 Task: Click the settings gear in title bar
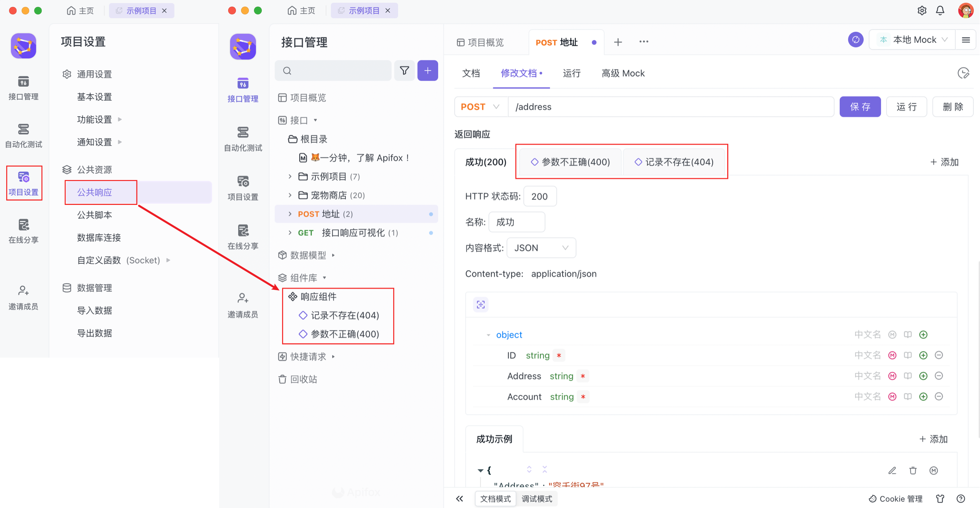coord(922,11)
